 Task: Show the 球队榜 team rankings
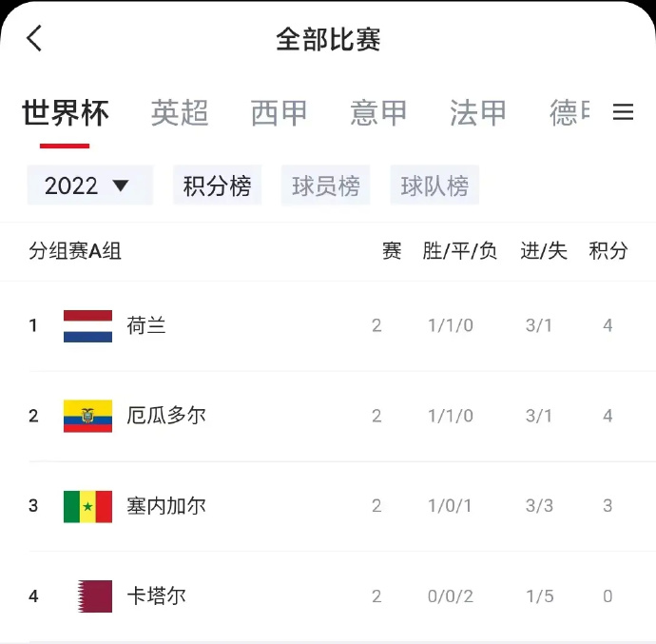(434, 185)
